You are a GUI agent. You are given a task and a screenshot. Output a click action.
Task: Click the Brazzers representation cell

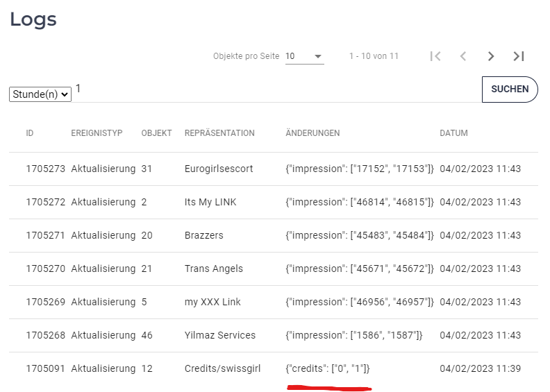click(x=203, y=235)
